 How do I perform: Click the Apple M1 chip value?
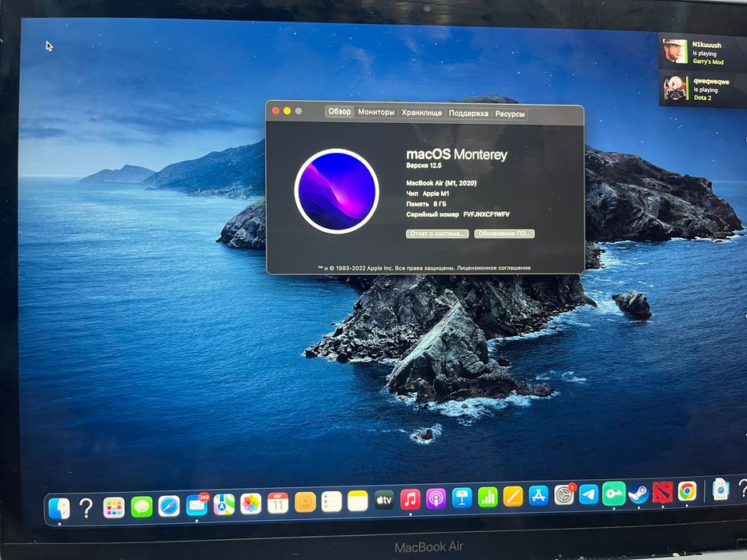(436, 194)
